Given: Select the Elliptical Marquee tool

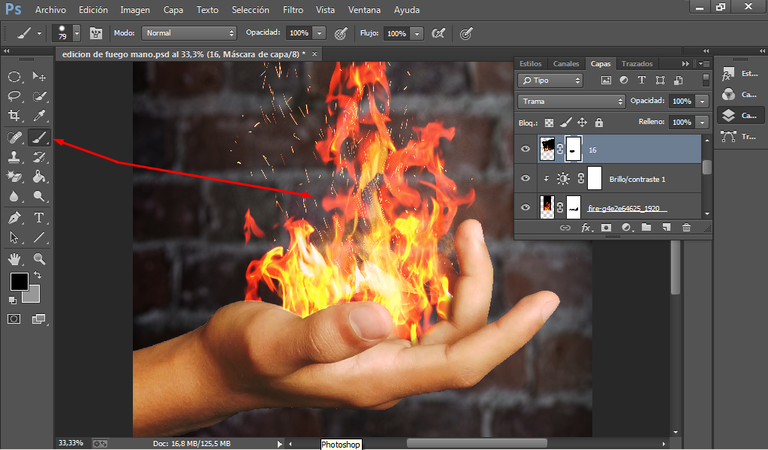Looking at the screenshot, I should [14, 76].
